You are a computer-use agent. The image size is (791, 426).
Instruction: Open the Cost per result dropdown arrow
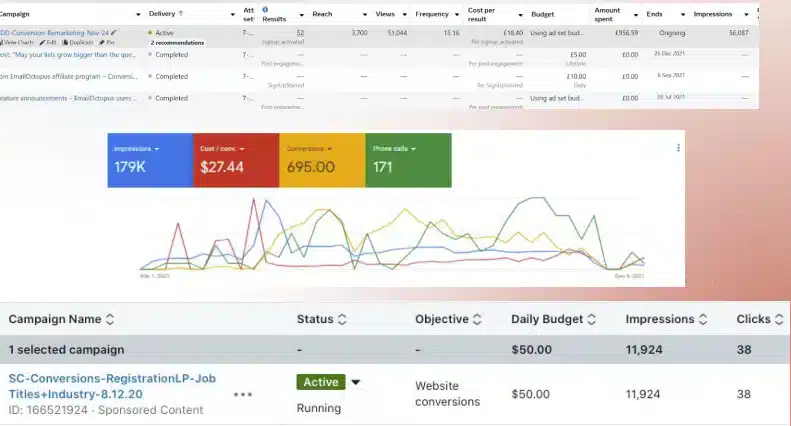521,15
